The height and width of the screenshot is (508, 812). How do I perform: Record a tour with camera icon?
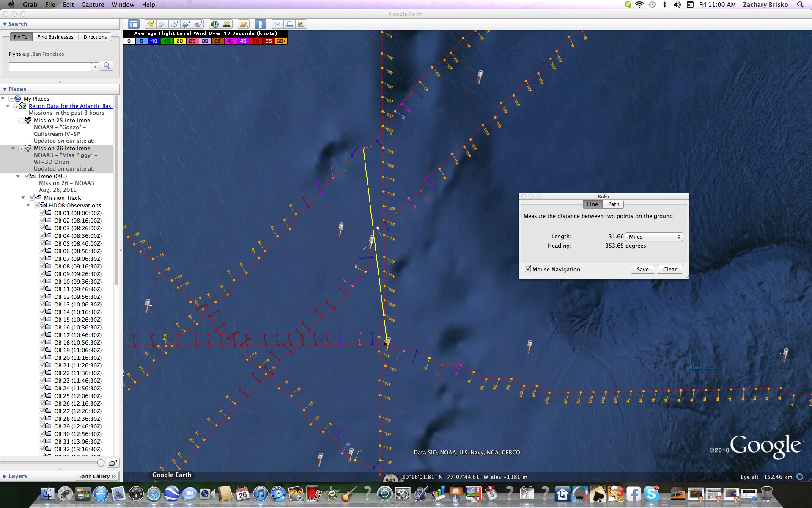click(198, 24)
